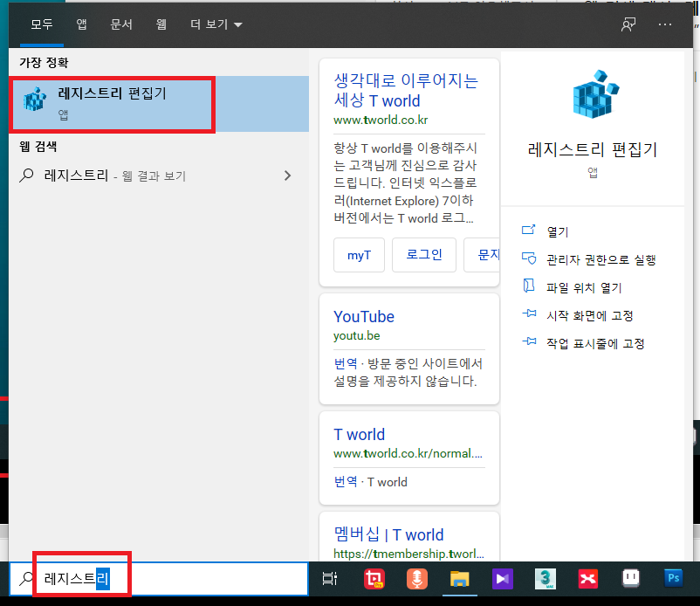This screenshot has height=606, width=700.
Task: Click the feedback person icon in header
Action: [x=628, y=24]
